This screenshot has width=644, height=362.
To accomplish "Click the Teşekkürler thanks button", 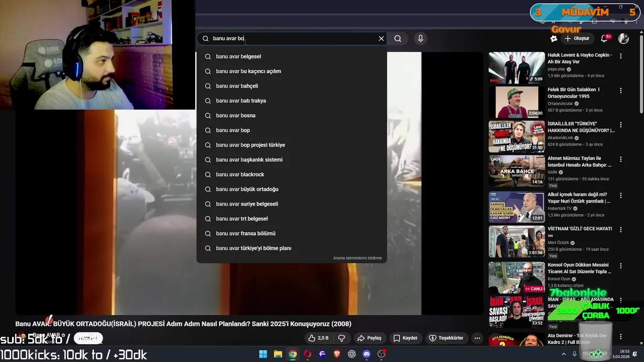I will [x=446, y=338].
